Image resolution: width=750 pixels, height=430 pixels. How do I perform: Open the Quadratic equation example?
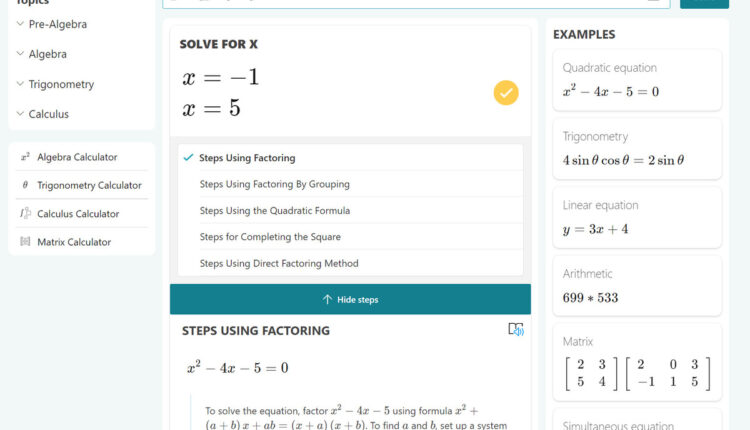pyautogui.click(x=636, y=80)
